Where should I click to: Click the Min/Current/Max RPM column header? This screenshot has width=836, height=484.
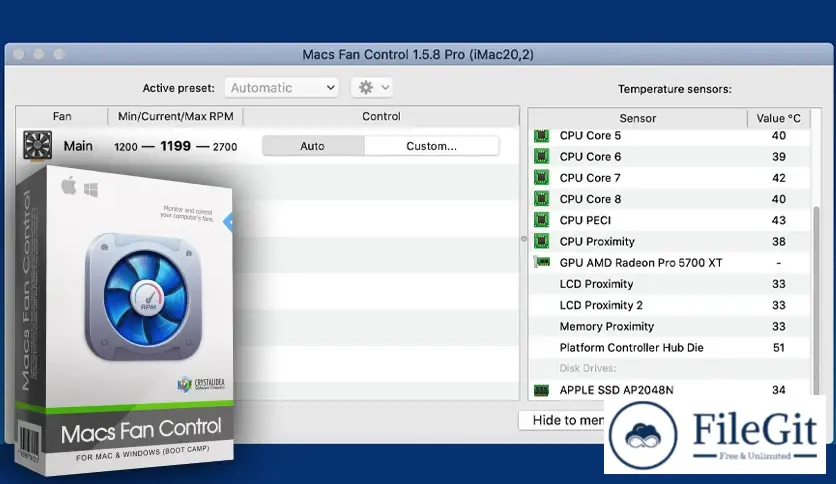[x=175, y=116]
